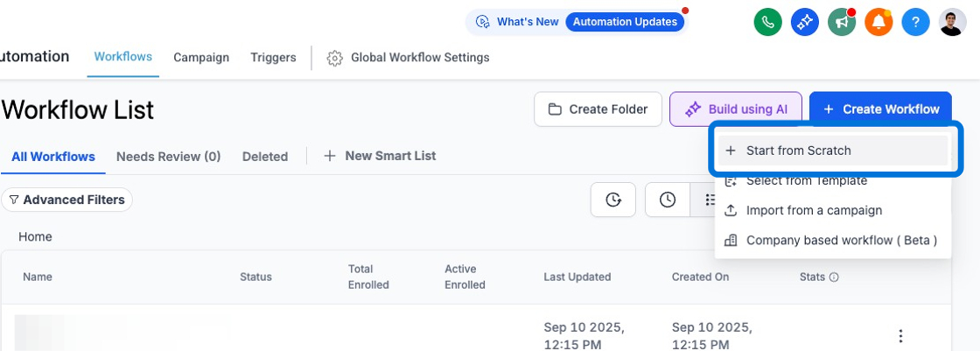Select the list view icon

click(x=709, y=200)
